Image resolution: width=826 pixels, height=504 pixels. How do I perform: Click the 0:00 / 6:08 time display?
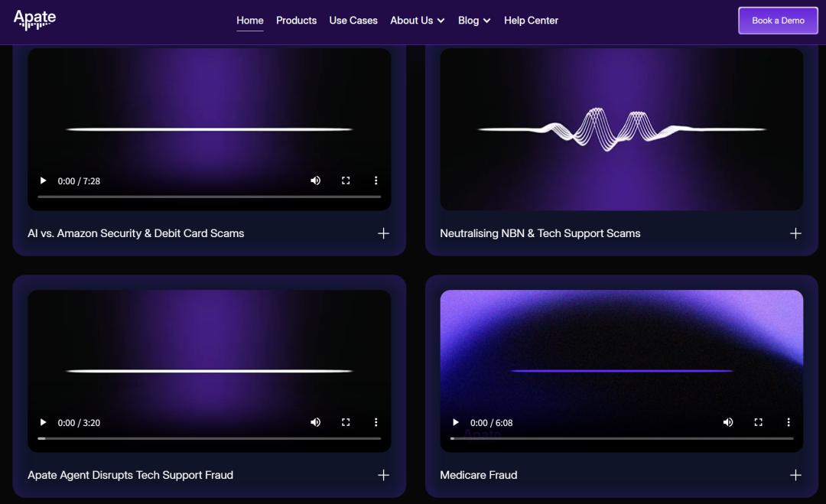pos(492,423)
